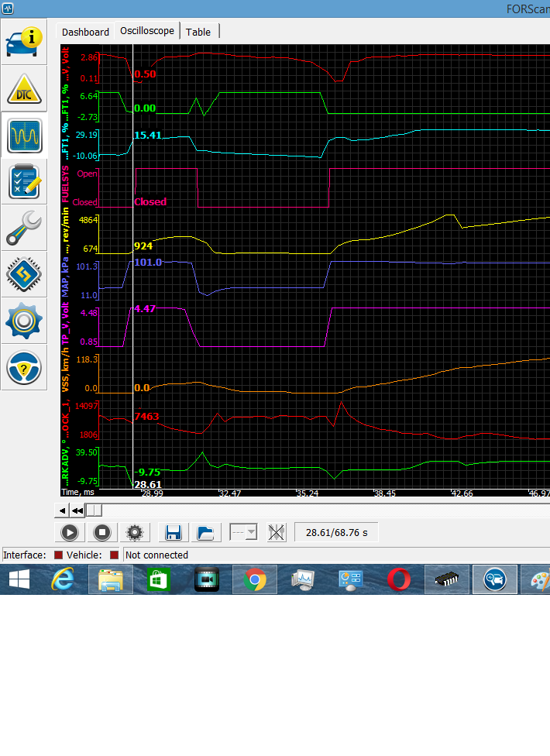550x756 pixels.
Task: Open the Configuration chip section
Action: click(25, 274)
